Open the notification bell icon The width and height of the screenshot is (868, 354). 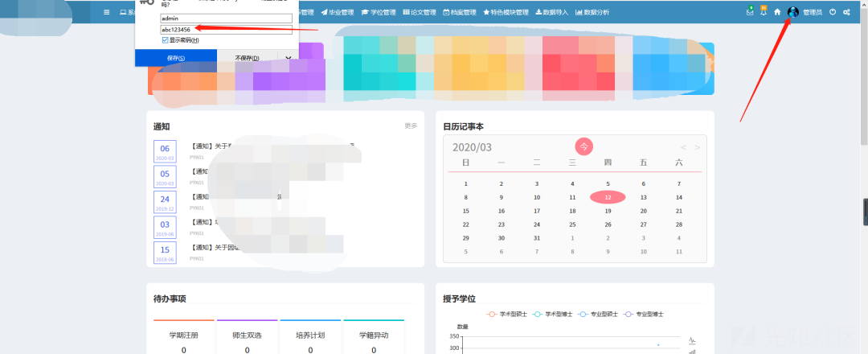[763, 12]
